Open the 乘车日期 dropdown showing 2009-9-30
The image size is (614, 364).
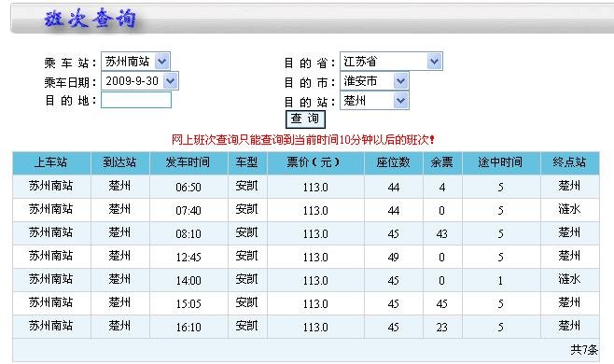coord(140,81)
